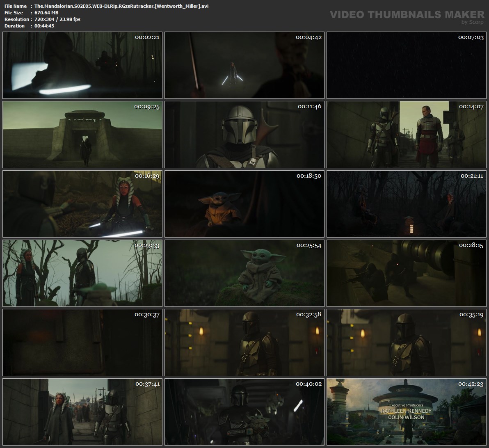Click the duration value 00:44:45
This screenshot has height=448, width=489.
(x=44, y=25)
